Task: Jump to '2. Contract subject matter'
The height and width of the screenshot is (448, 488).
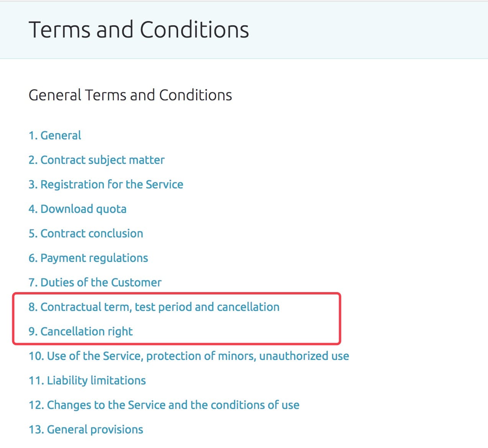Action: point(97,160)
